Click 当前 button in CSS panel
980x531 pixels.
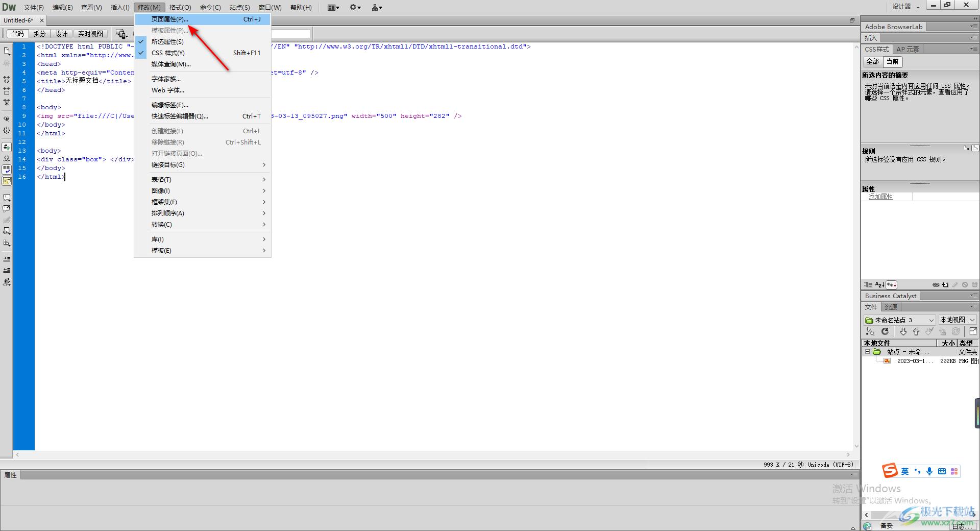click(x=892, y=61)
